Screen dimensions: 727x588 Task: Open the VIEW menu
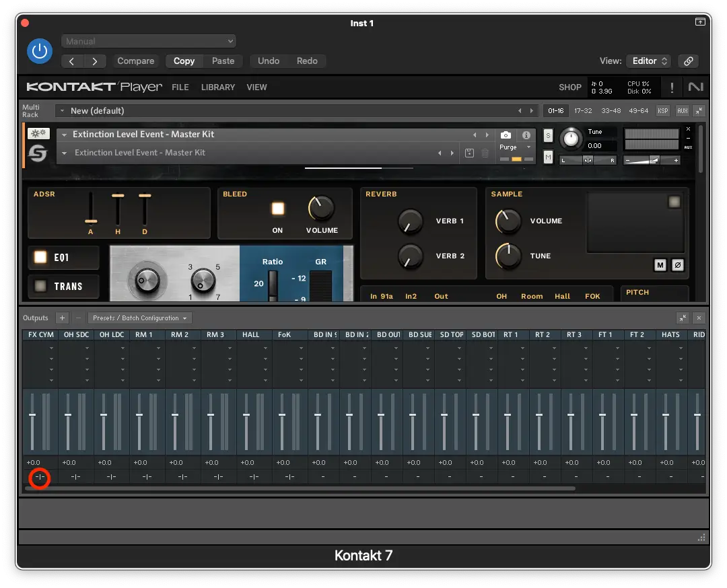pyautogui.click(x=257, y=87)
